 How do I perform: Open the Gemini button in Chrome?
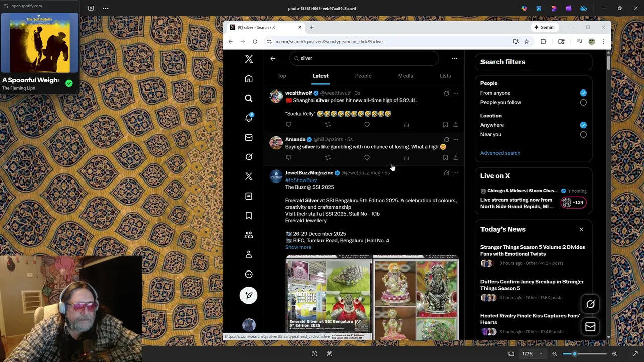click(545, 27)
